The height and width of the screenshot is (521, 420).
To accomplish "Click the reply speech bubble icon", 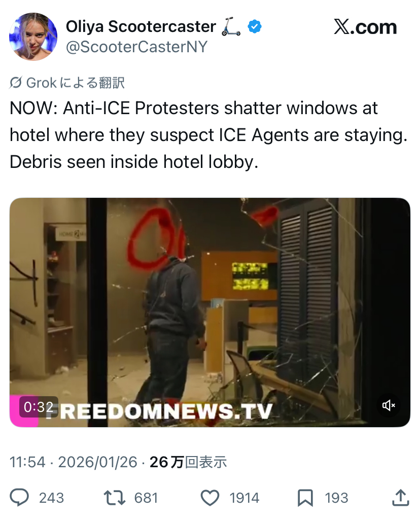I will tap(19, 497).
